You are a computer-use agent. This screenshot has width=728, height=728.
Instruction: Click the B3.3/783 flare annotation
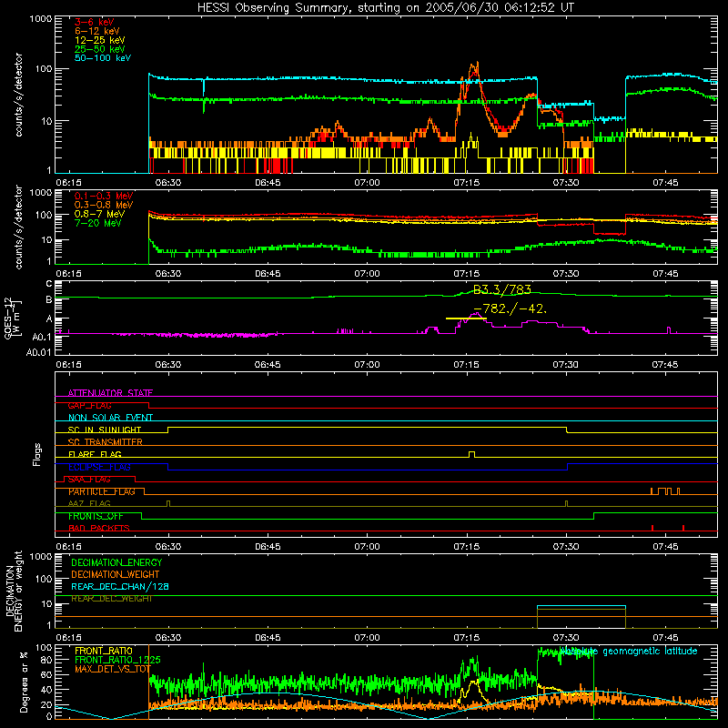(x=502, y=290)
